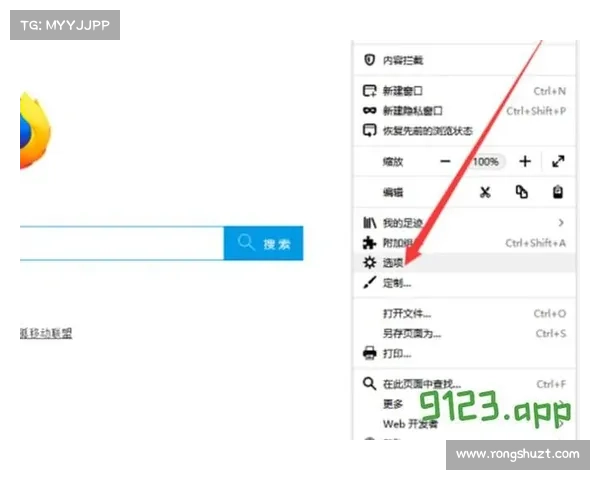Zoom in with the plus button
The width and height of the screenshot is (600, 480).
[525, 162]
